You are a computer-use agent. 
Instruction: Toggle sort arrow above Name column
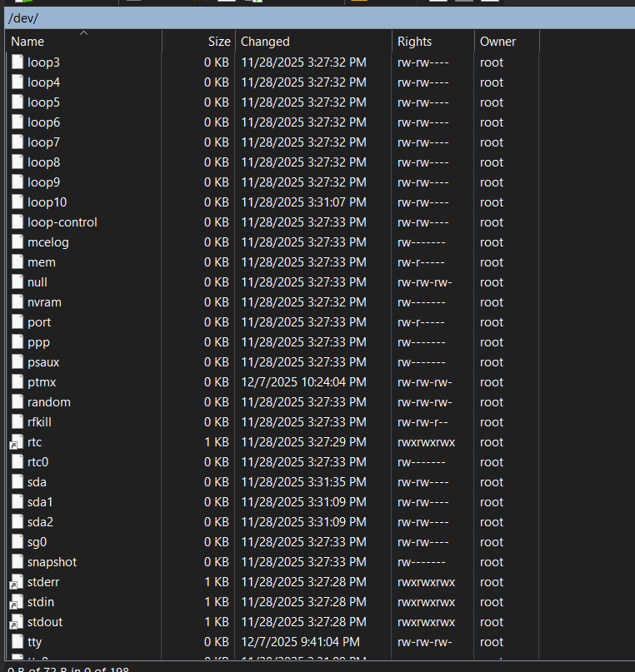tap(83, 33)
